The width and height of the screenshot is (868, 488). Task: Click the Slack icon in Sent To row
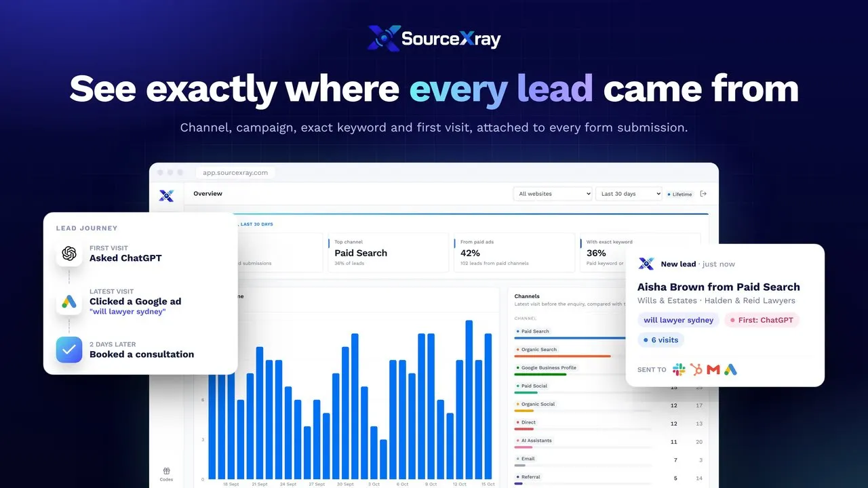coord(679,369)
